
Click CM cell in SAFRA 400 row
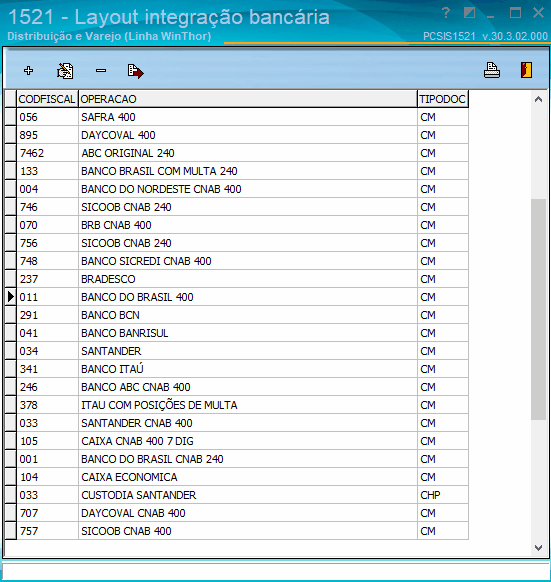coord(443,117)
